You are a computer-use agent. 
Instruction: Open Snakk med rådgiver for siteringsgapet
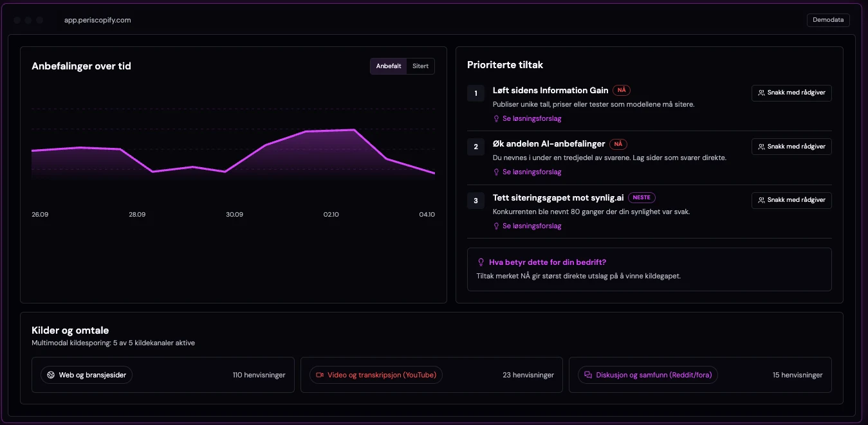(791, 201)
